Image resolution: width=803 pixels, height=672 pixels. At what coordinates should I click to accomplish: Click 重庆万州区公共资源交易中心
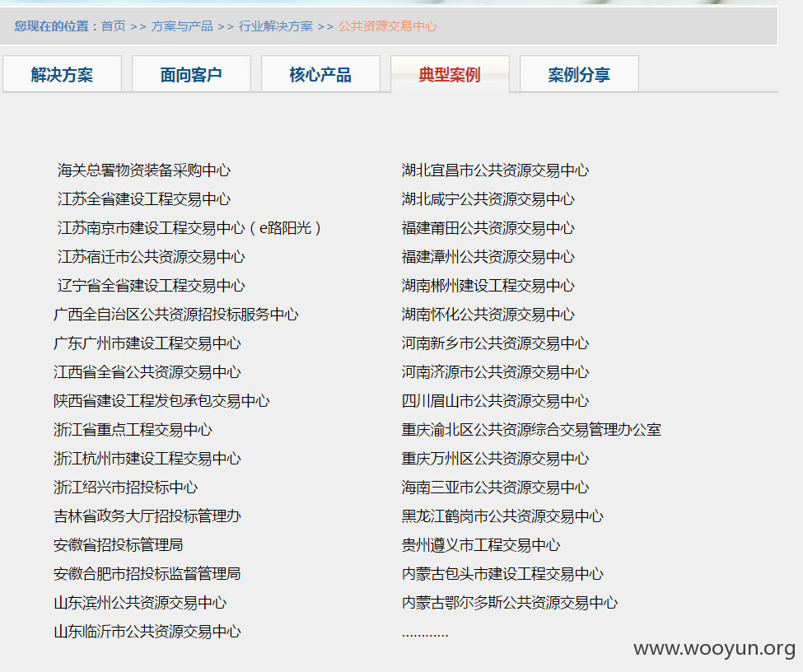[x=495, y=459]
